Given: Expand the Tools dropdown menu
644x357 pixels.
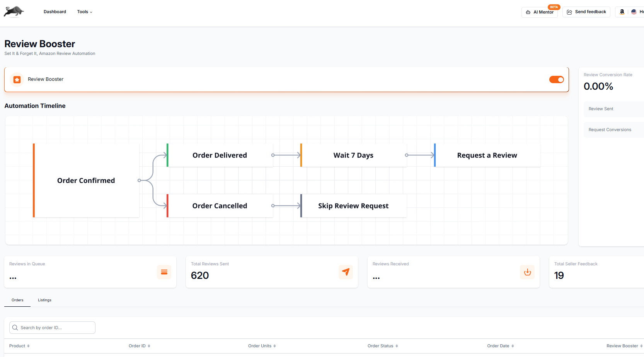Looking at the screenshot, I should pos(85,12).
